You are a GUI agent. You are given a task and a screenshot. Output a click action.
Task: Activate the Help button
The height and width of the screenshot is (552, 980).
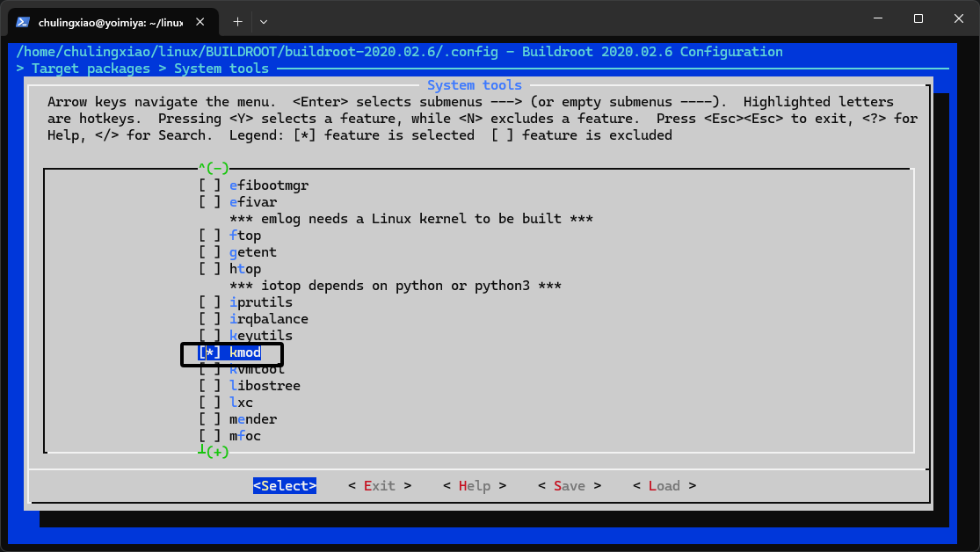pyautogui.click(x=475, y=486)
